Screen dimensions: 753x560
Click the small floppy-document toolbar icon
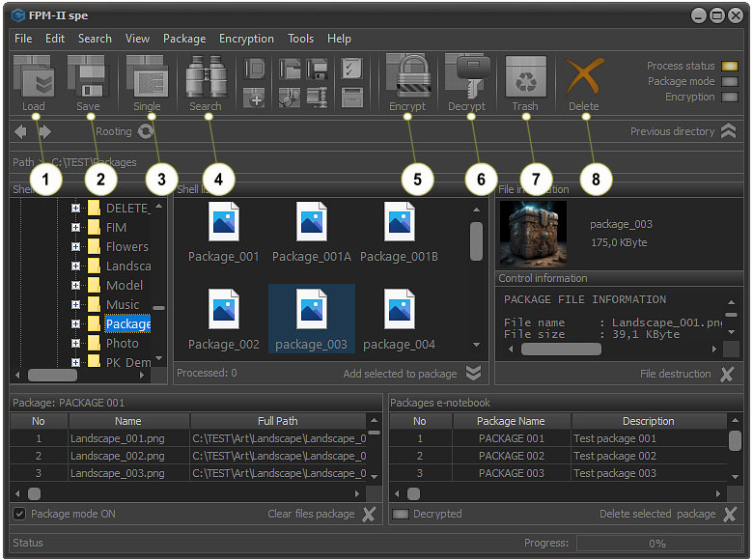click(x=317, y=69)
